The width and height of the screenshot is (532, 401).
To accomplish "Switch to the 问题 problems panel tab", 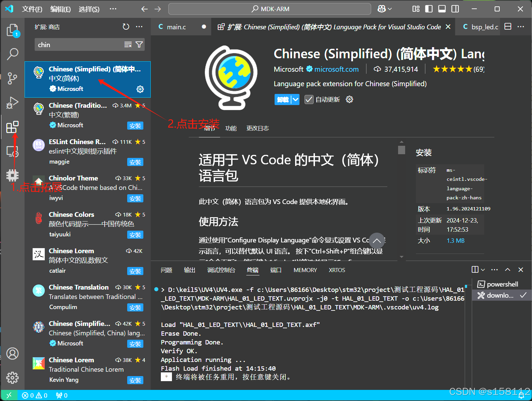I will [x=167, y=270].
